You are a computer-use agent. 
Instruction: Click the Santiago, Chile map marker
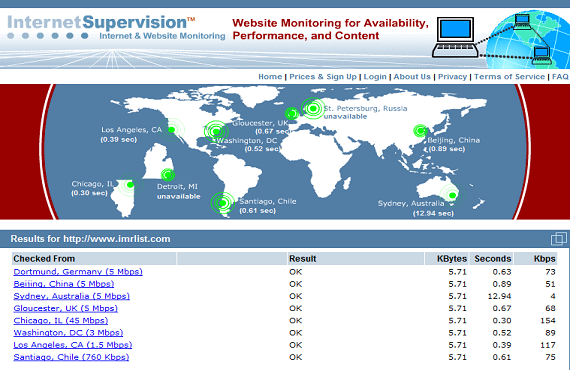(x=222, y=202)
